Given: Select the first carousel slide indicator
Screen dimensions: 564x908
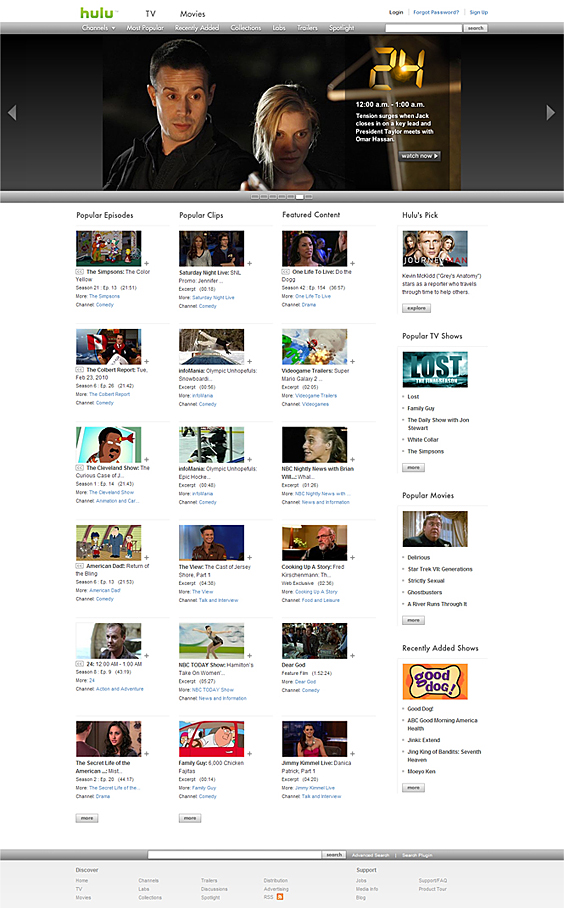Looking at the screenshot, I should [255, 197].
